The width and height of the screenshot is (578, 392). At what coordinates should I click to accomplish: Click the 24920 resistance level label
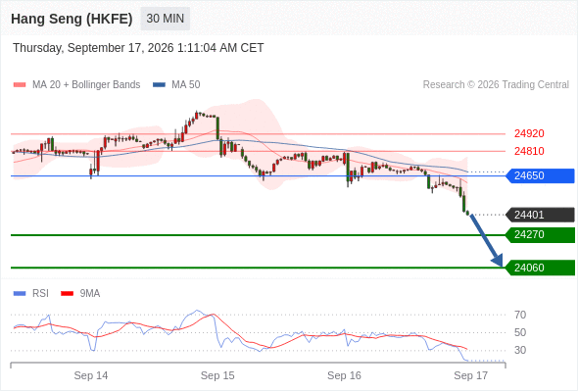click(x=529, y=133)
